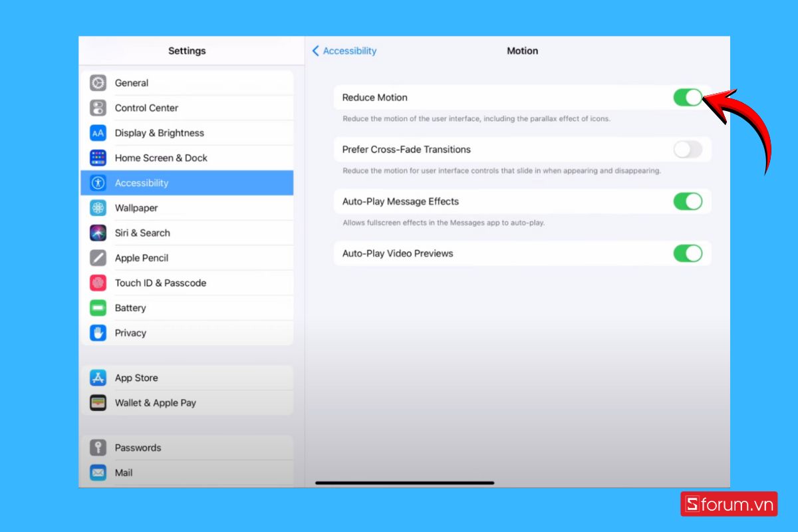Tap the Control Center switches icon
The height and width of the screenshot is (532, 798).
click(x=98, y=108)
